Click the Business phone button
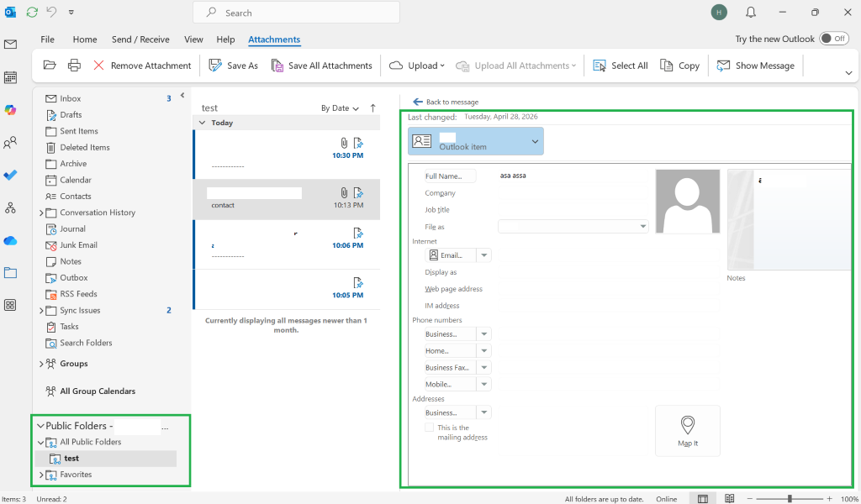The height and width of the screenshot is (504, 861). 451,334
